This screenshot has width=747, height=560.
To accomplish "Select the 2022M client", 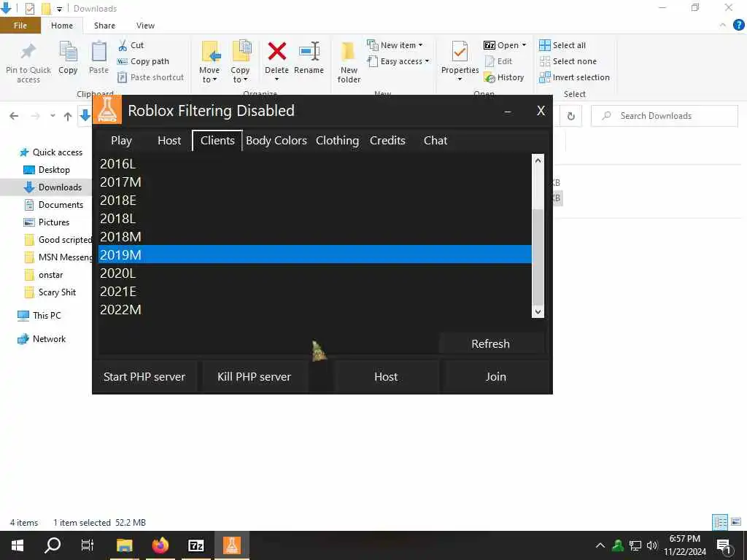I will tap(314, 309).
